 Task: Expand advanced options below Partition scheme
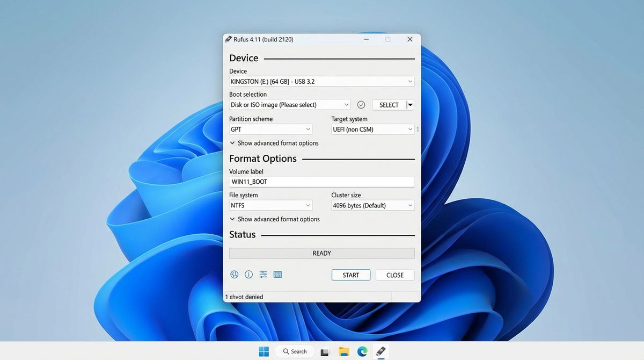[274, 143]
